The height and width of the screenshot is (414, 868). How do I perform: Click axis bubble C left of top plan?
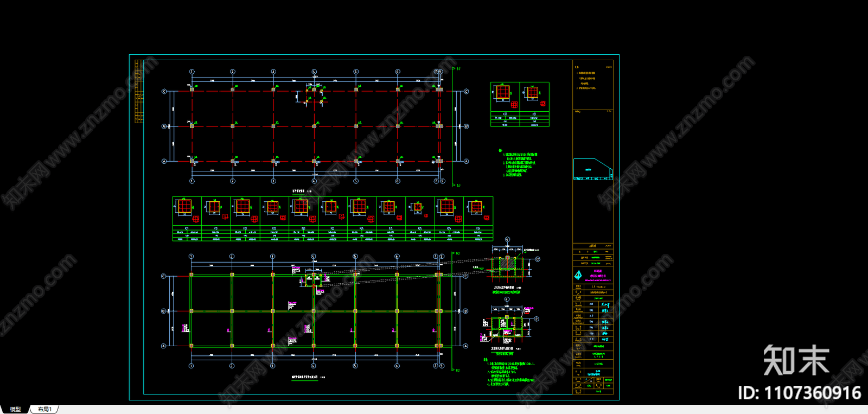(164, 92)
